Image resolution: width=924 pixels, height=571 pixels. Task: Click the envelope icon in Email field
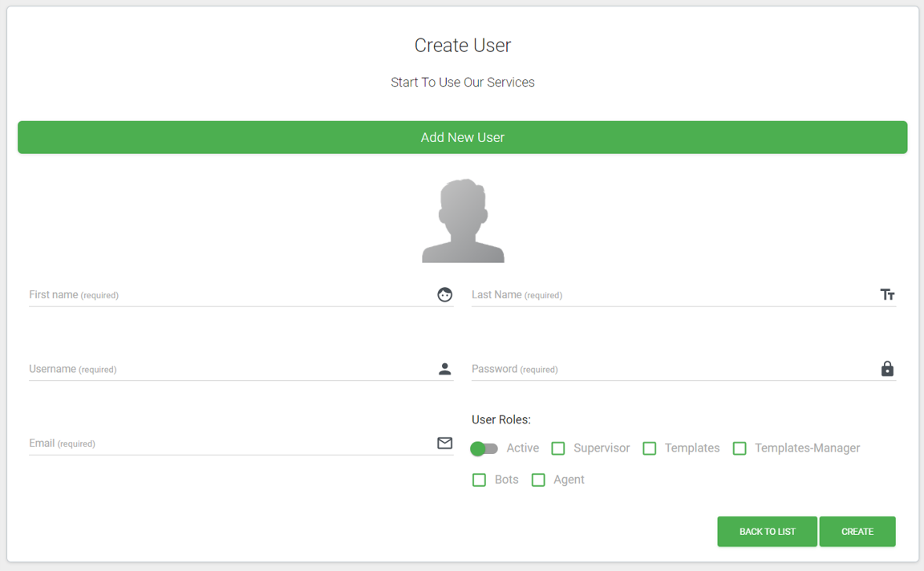[x=444, y=443]
